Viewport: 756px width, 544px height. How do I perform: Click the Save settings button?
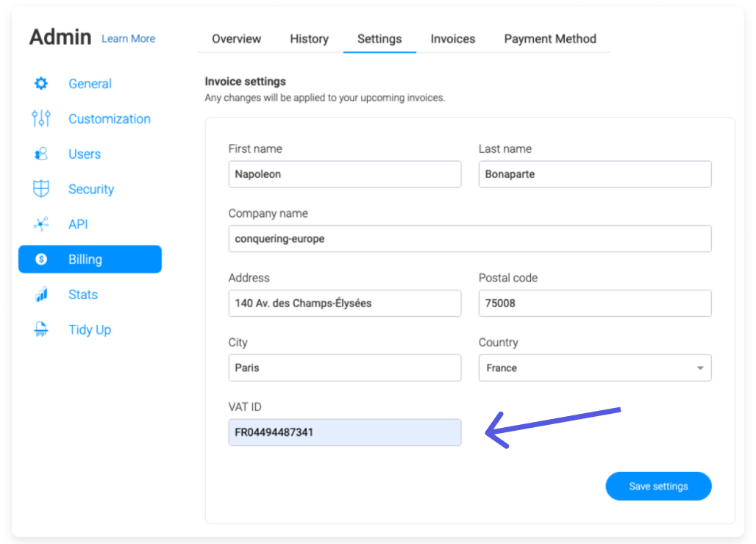pyautogui.click(x=658, y=486)
